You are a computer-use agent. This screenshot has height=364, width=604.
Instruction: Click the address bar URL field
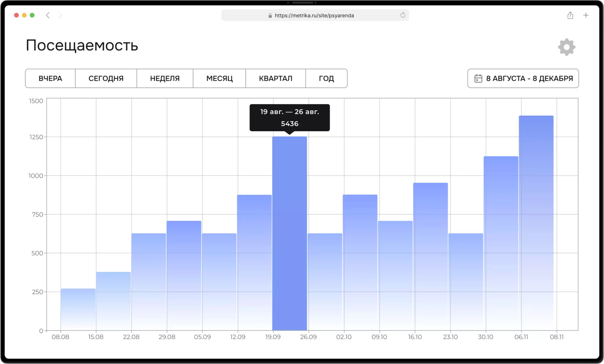click(315, 15)
